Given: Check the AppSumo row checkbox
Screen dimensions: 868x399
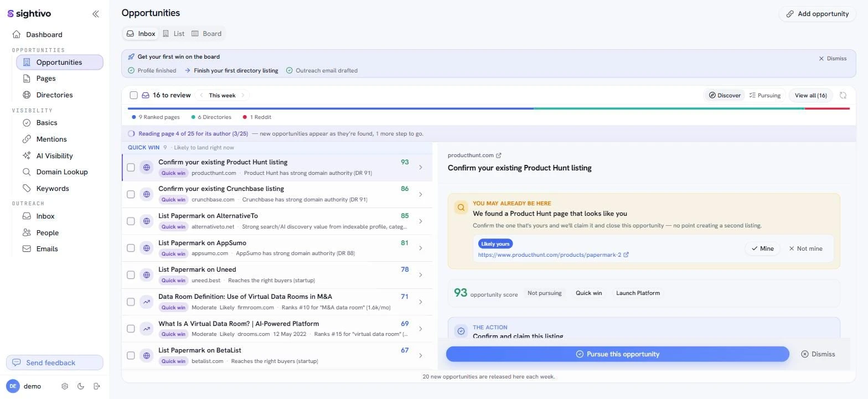Looking at the screenshot, I should pyautogui.click(x=131, y=248).
